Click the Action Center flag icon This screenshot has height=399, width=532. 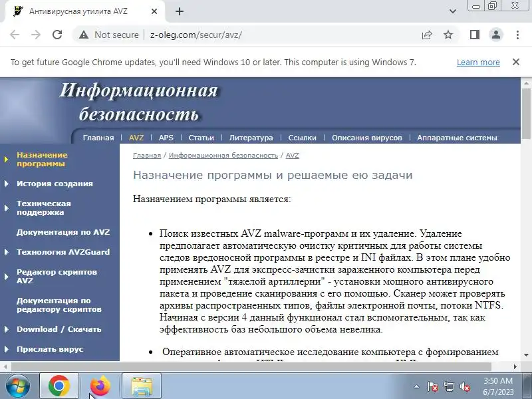432,386
